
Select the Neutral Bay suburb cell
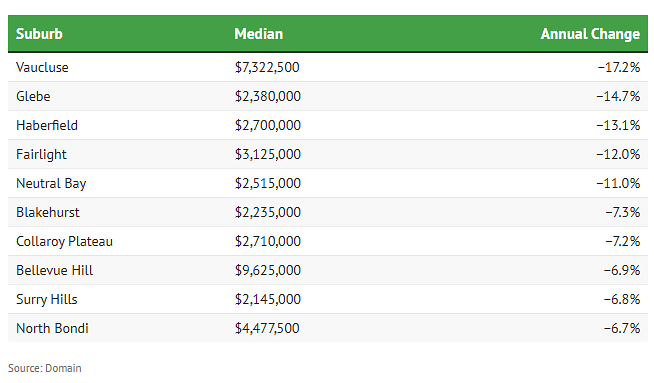(51, 184)
